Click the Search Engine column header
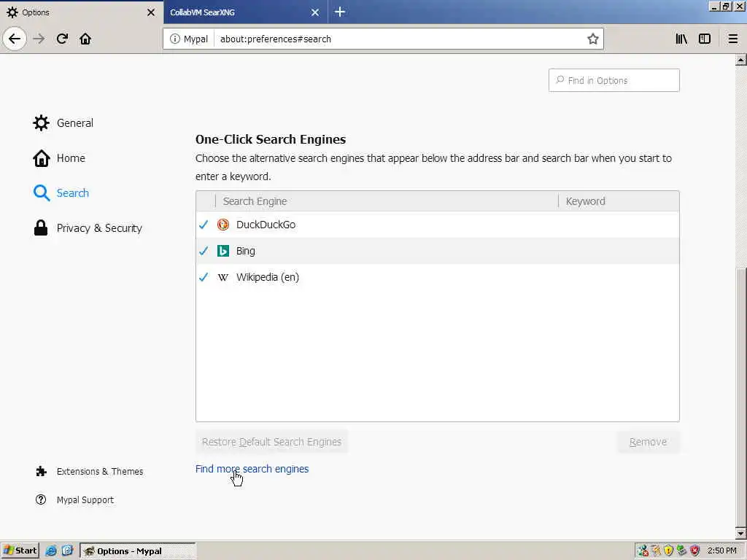This screenshot has width=747, height=560. [x=387, y=201]
